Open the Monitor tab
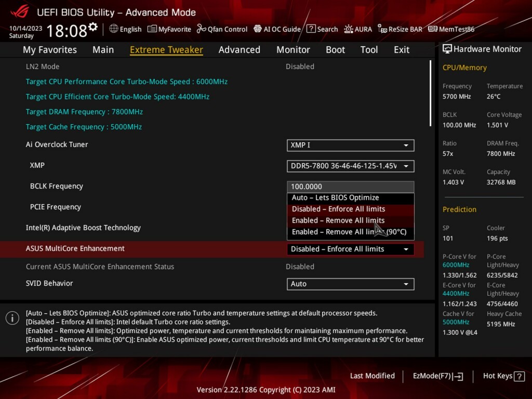This screenshot has width=532, height=399. click(293, 50)
